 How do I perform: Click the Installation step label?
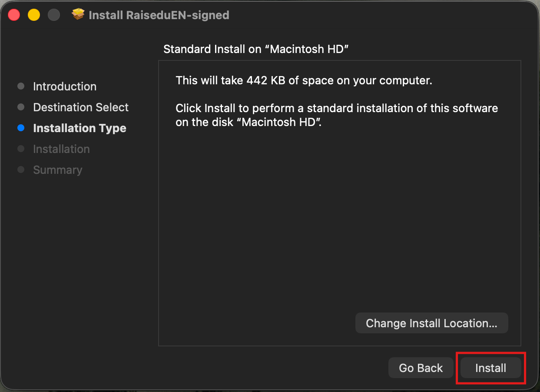coord(61,149)
